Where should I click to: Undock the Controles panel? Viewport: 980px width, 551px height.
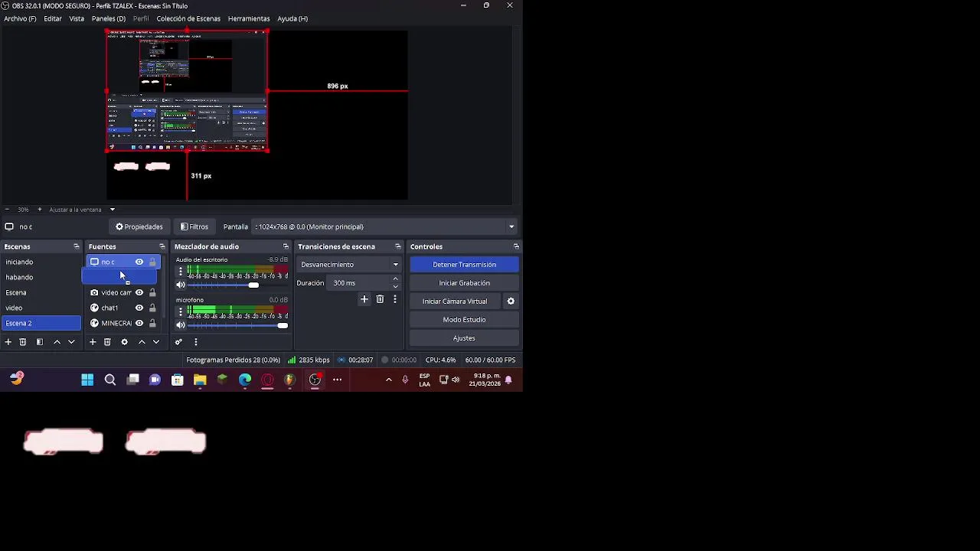[516, 246]
